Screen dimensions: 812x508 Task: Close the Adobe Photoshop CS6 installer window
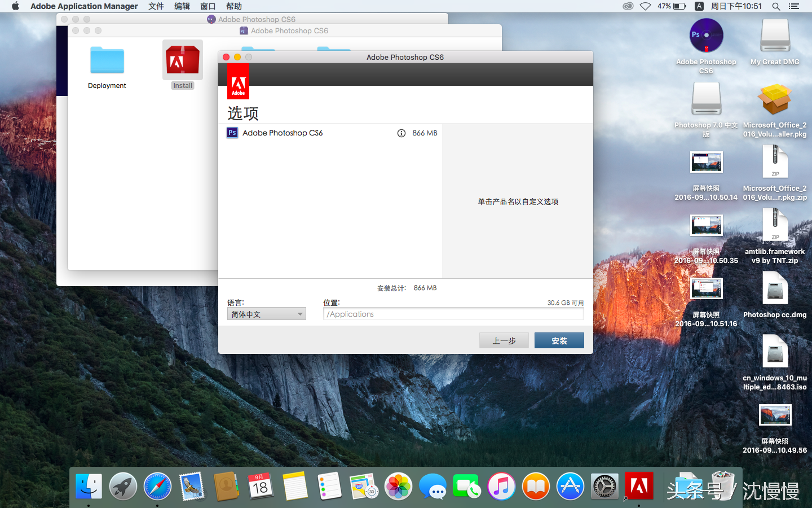pyautogui.click(x=226, y=57)
